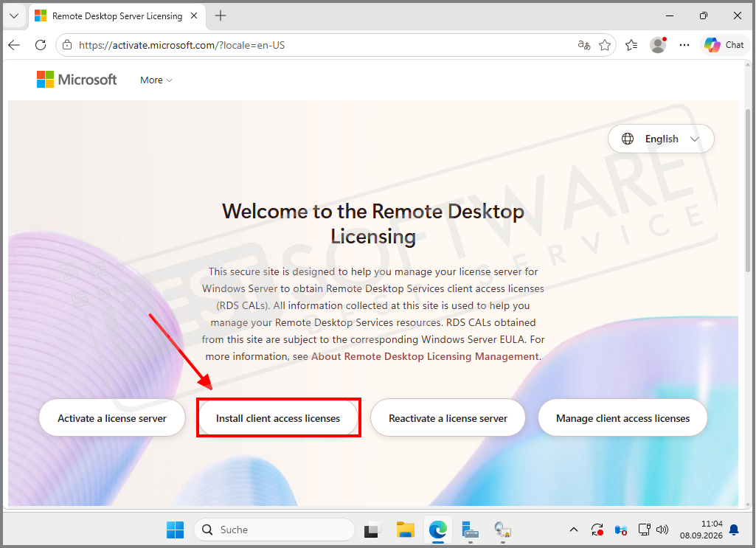
Task: Open File Explorer from the taskbar
Action: pyautogui.click(x=406, y=530)
